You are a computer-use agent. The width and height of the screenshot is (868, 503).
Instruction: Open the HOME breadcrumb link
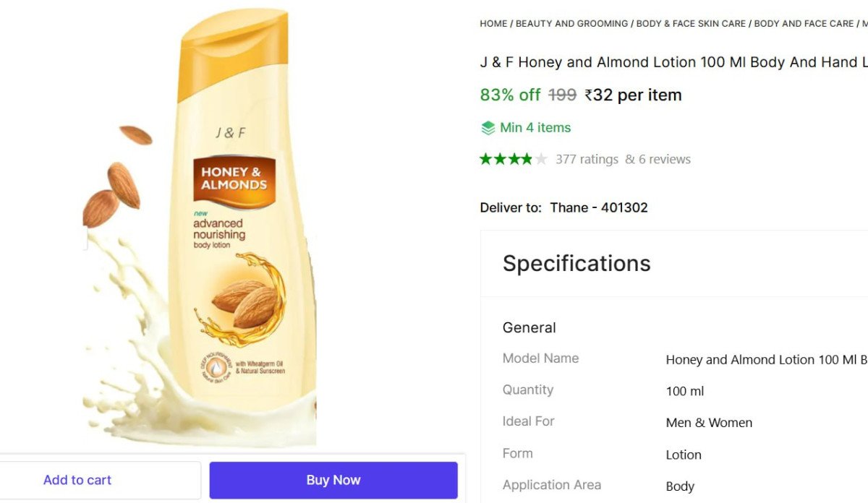click(x=493, y=23)
